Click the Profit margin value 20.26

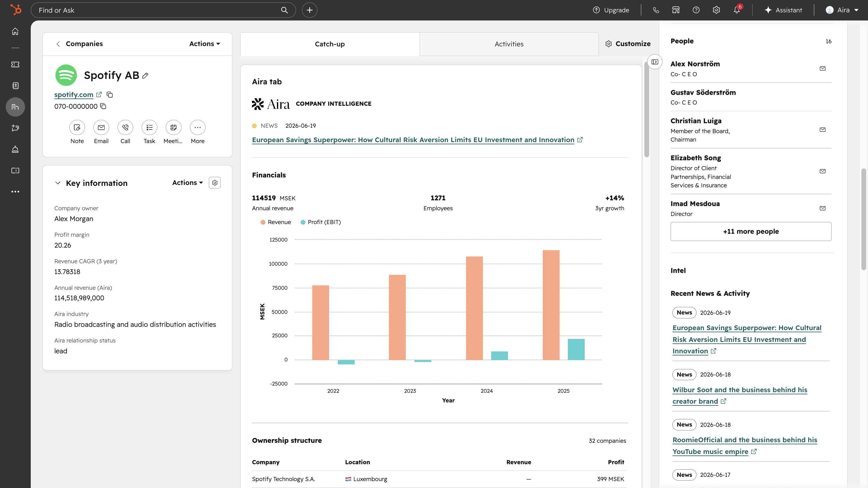pos(63,245)
